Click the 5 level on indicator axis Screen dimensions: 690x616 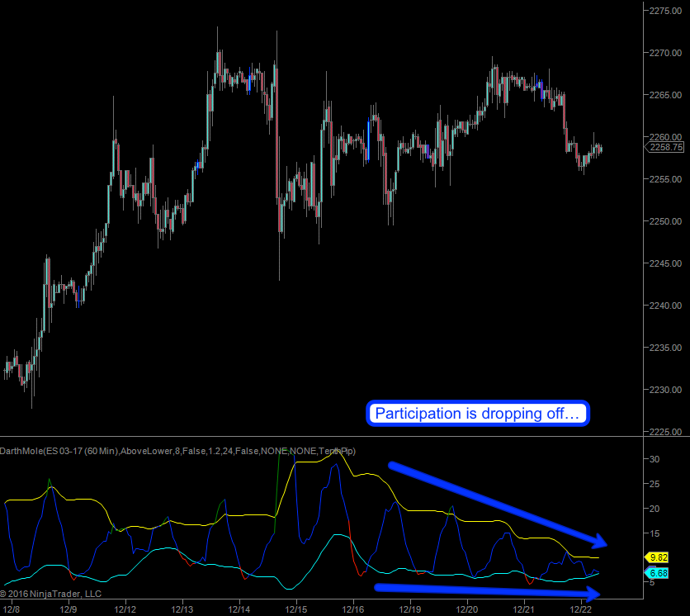(x=653, y=583)
